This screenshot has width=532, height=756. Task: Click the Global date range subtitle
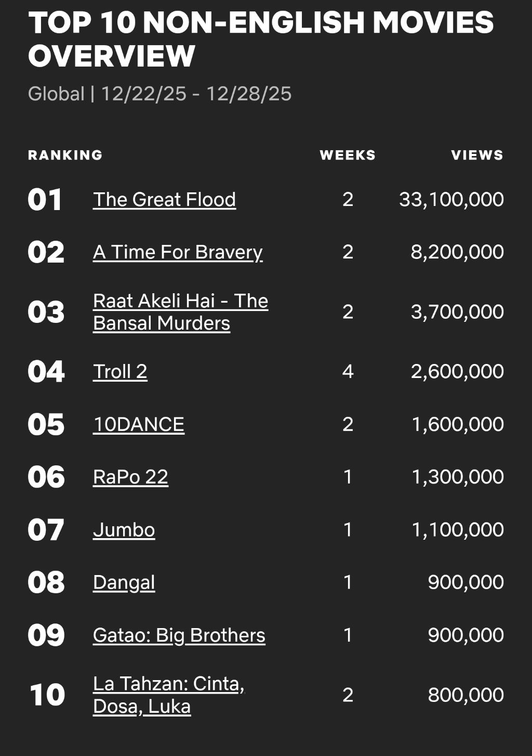(159, 94)
